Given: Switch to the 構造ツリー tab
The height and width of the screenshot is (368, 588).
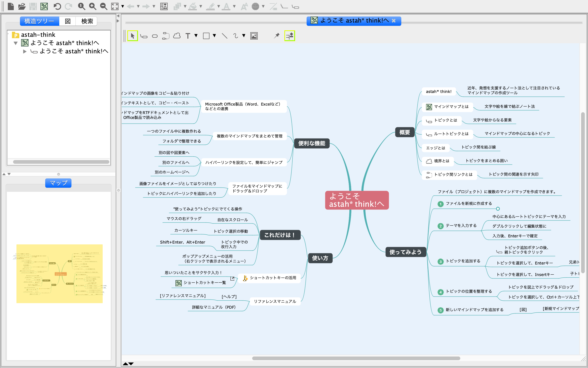Looking at the screenshot, I should click(x=39, y=21).
